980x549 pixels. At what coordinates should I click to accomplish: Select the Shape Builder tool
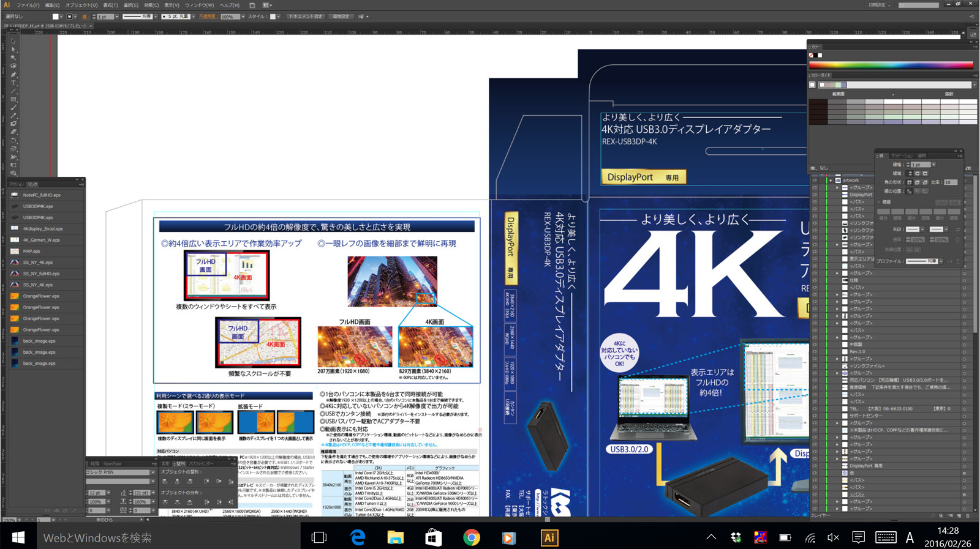(x=13, y=173)
